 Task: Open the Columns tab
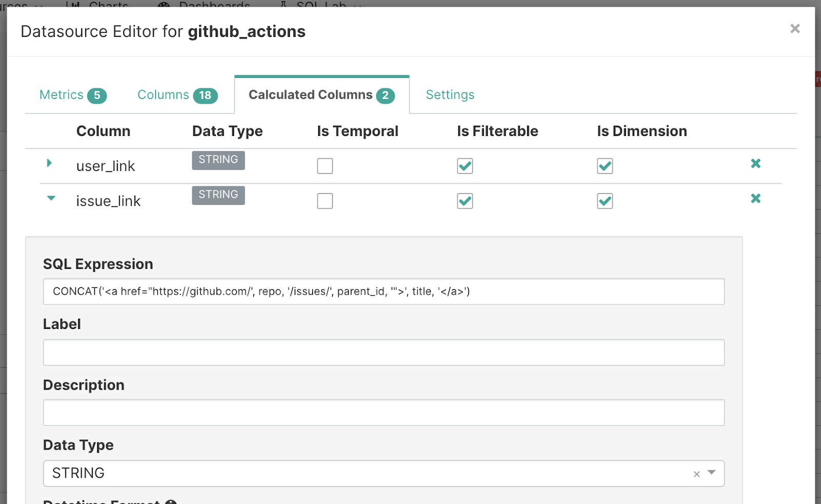[x=177, y=95]
